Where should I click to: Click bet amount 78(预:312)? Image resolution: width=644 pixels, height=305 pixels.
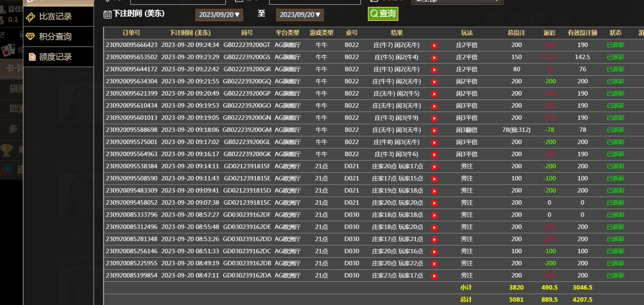(x=516, y=130)
